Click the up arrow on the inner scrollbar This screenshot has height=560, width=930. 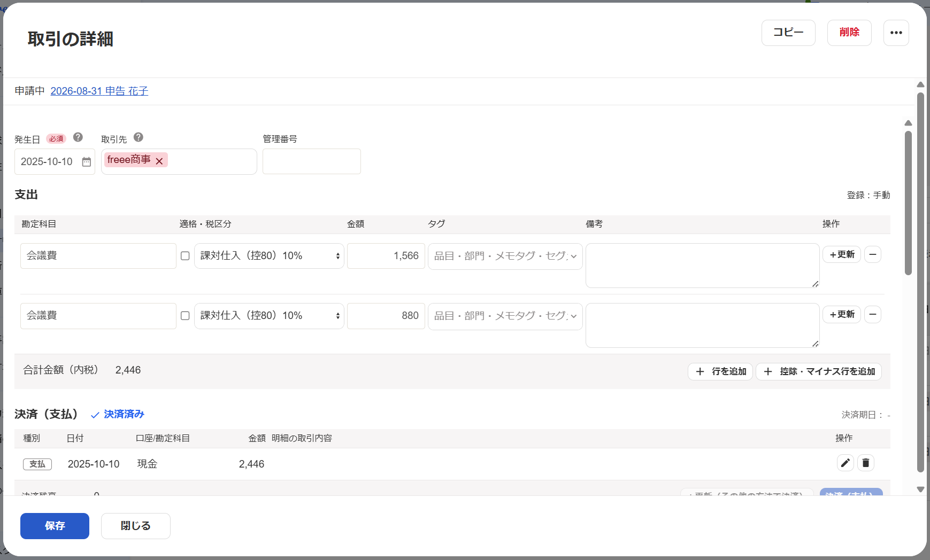(x=908, y=123)
